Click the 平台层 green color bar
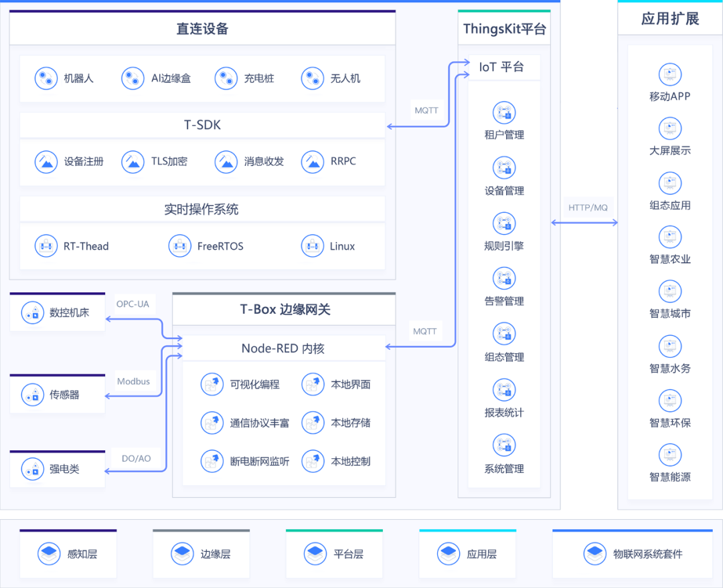The width and height of the screenshot is (723, 588). click(x=334, y=530)
